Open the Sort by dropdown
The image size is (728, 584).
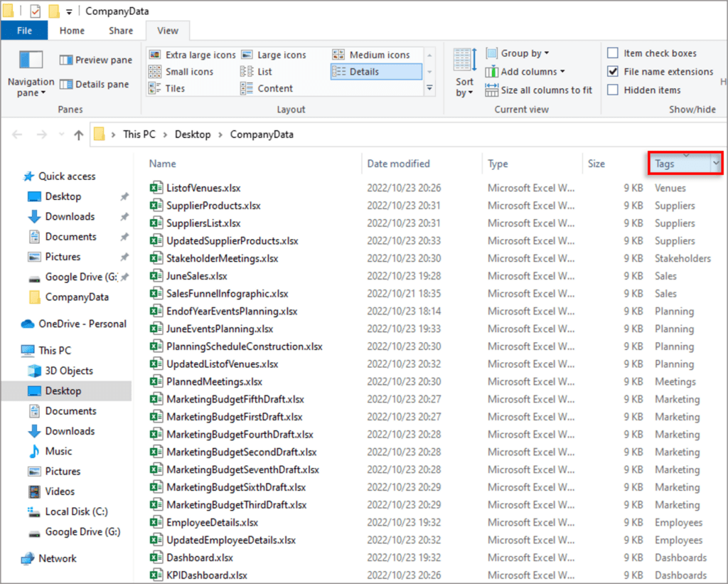[x=464, y=74]
